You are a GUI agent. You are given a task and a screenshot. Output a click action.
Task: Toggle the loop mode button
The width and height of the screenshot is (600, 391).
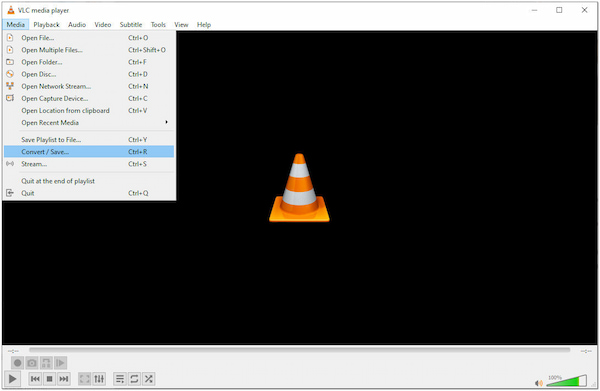pos(134,379)
